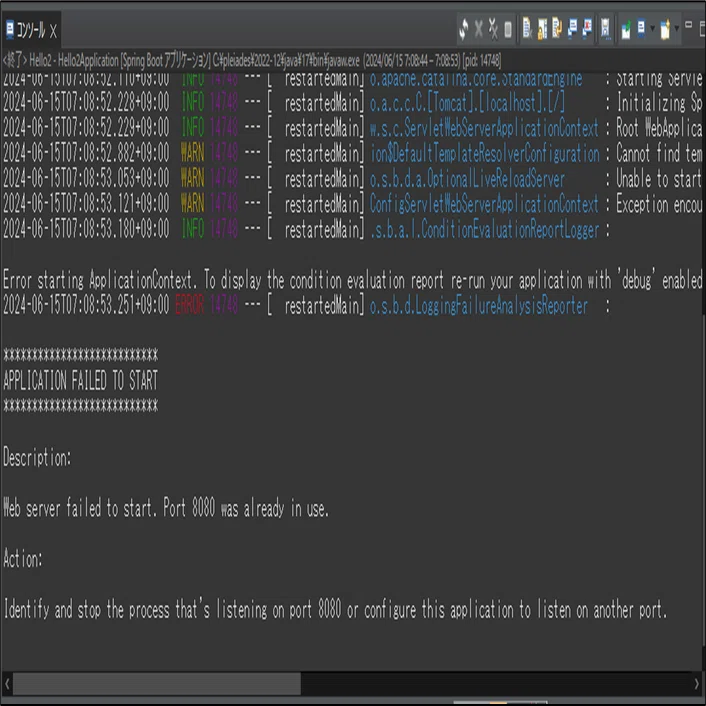The image size is (706, 706).
Task: Click the Open Console icon
Action: point(665,30)
